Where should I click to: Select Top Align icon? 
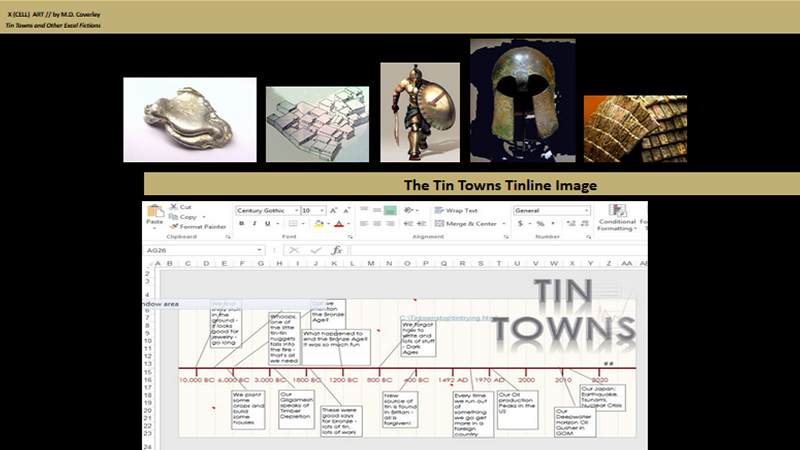click(364, 210)
